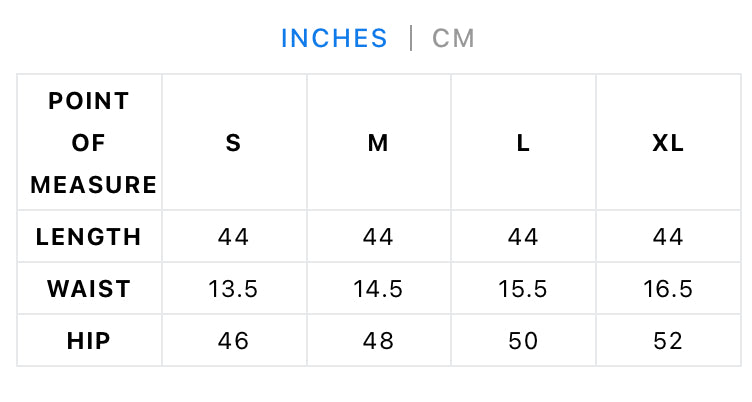Switch size chart units to CM

(454, 38)
